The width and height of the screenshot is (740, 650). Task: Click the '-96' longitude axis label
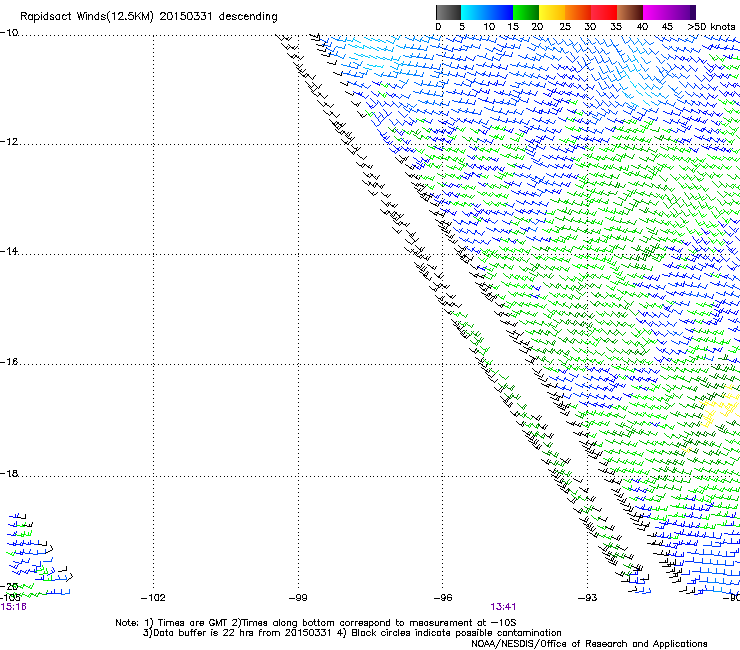[x=443, y=598]
